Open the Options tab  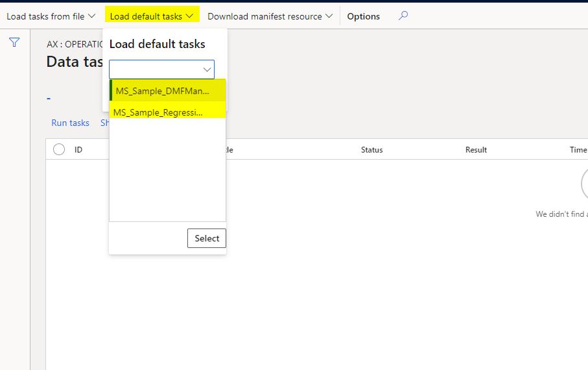(363, 16)
